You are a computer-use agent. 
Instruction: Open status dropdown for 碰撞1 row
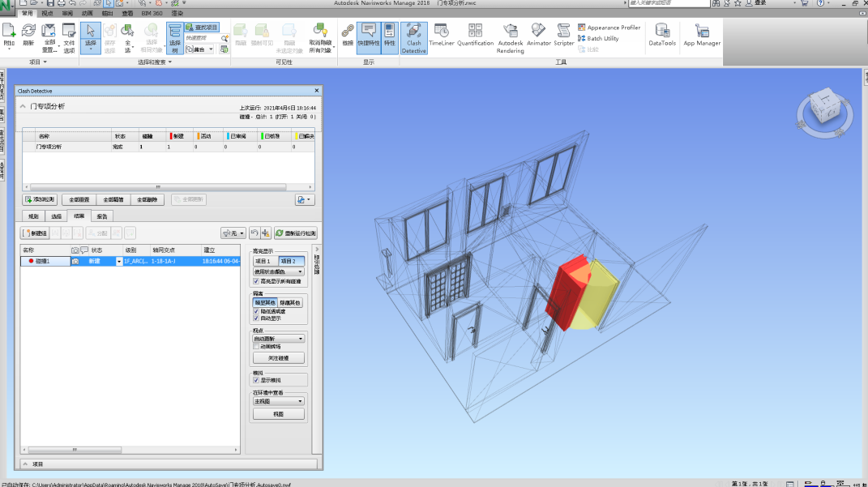click(x=119, y=261)
